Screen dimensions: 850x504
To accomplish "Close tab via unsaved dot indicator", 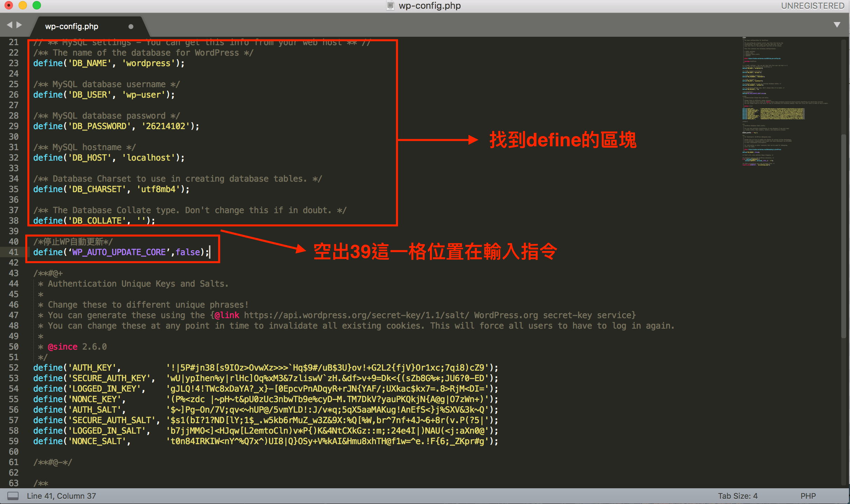I will tap(131, 27).
